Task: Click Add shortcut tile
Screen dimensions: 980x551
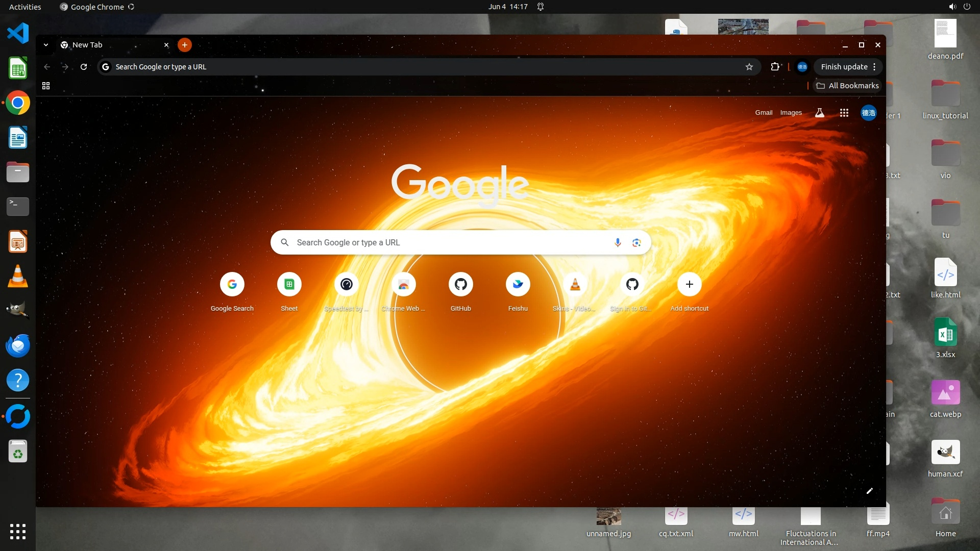Action: [689, 285]
